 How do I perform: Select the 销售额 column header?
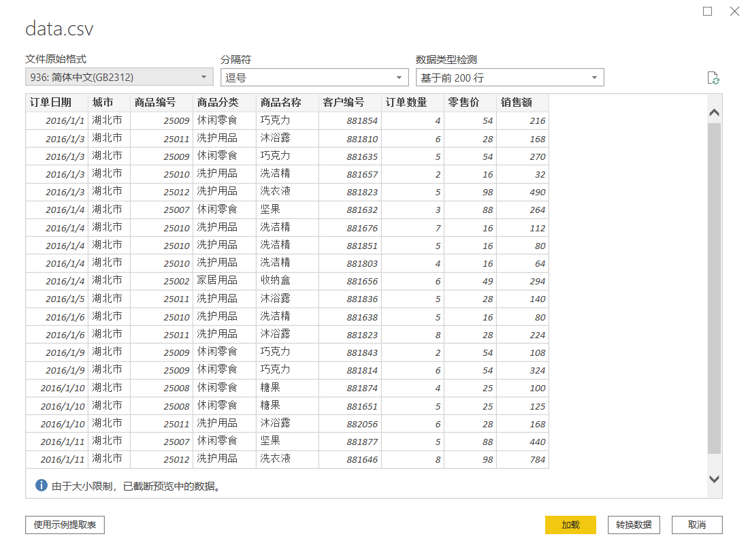[x=522, y=103]
